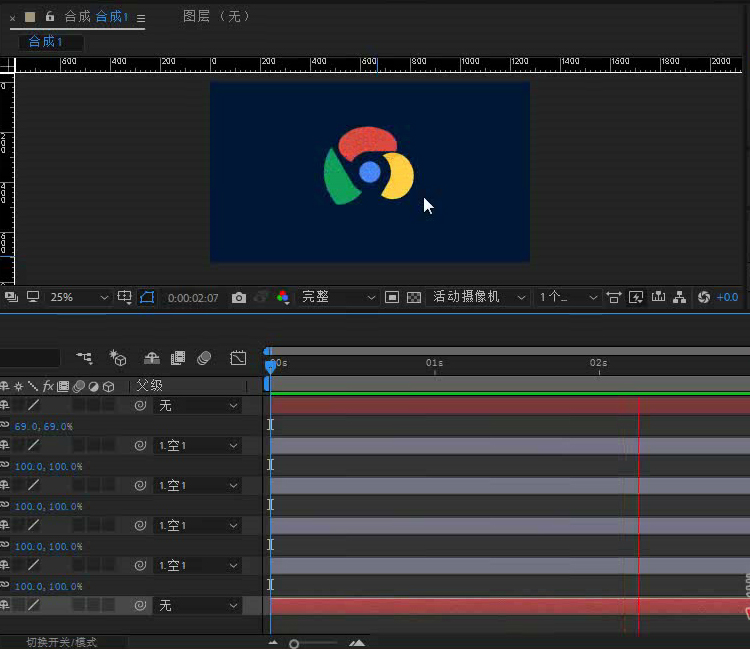Image resolution: width=750 pixels, height=649 pixels.
Task: Click the 02s mark on time ruler
Action: (598, 363)
